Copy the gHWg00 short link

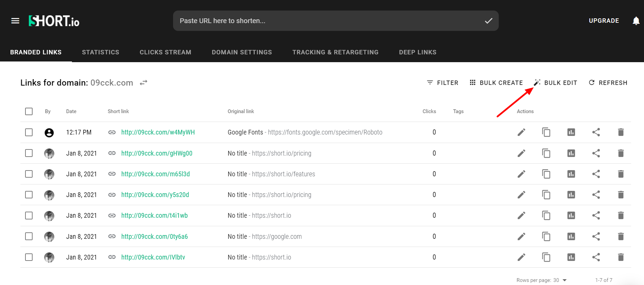pyautogui.click(x=546, y=153)
